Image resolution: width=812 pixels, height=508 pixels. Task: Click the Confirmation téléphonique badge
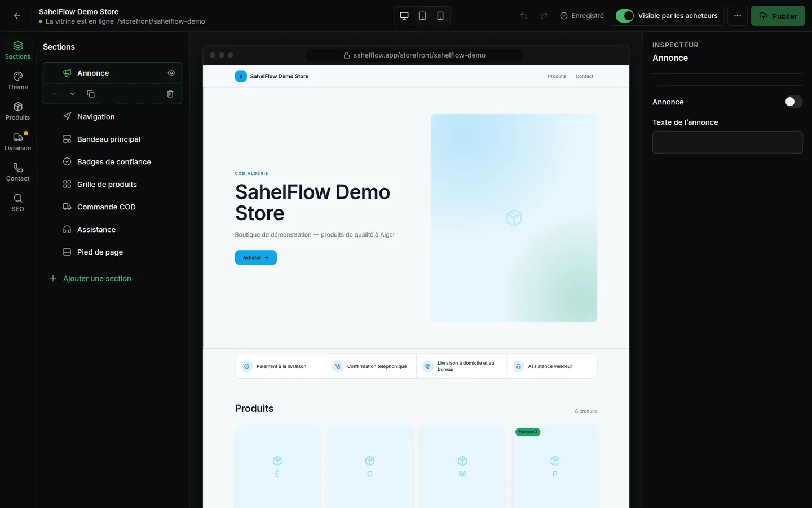click(x=371, y=366)
